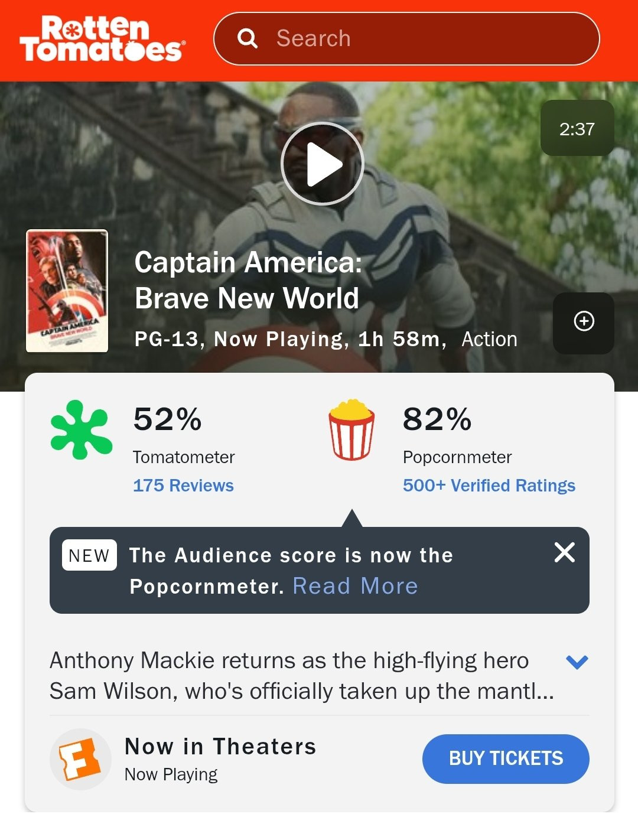Viewport: 638px width, 840px height.
Task: Click the BUY TICKETS button
Action: coord(506,758)
